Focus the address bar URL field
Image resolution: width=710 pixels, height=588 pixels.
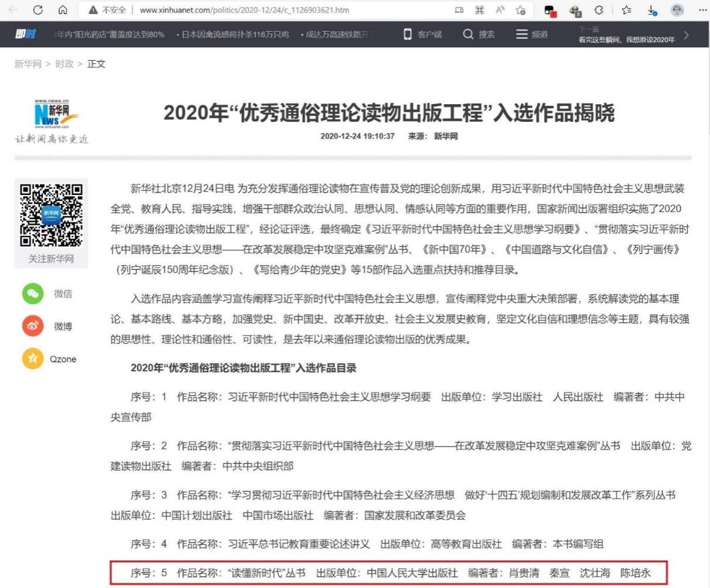click(x=245, y=10)
